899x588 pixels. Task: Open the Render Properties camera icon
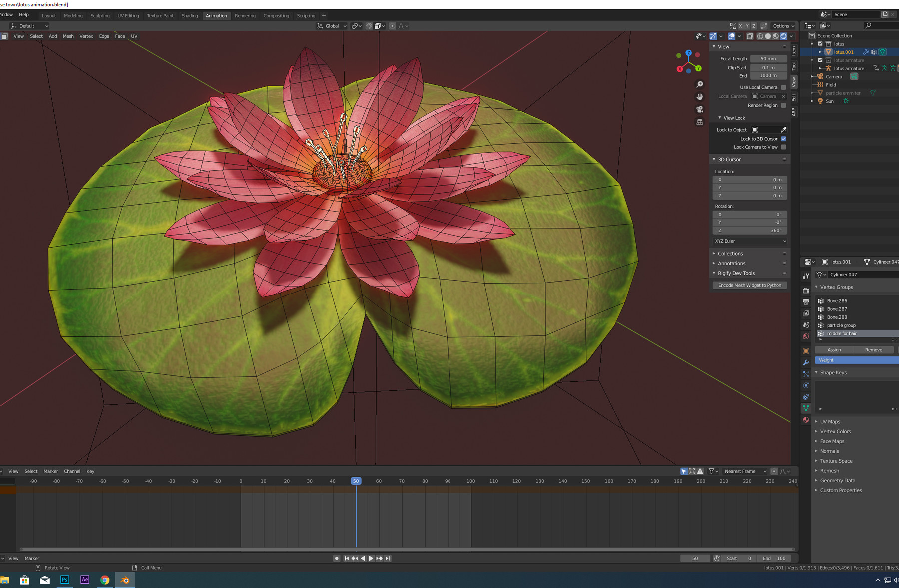pos(805,291)
